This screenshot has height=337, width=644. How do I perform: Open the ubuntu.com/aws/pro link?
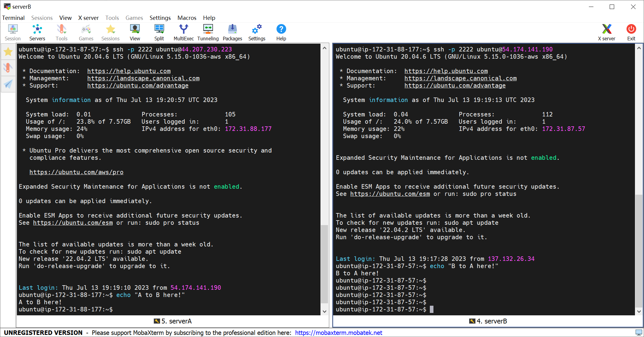point(77,172)
